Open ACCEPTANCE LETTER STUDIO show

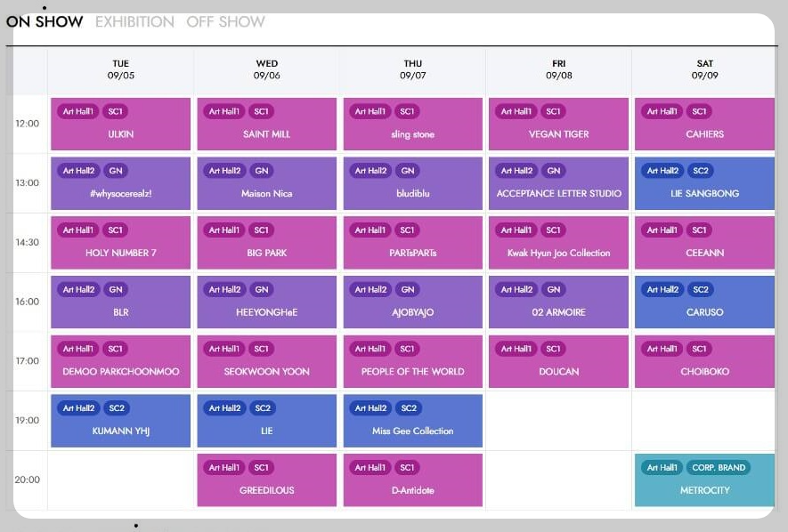click(559, 183)
